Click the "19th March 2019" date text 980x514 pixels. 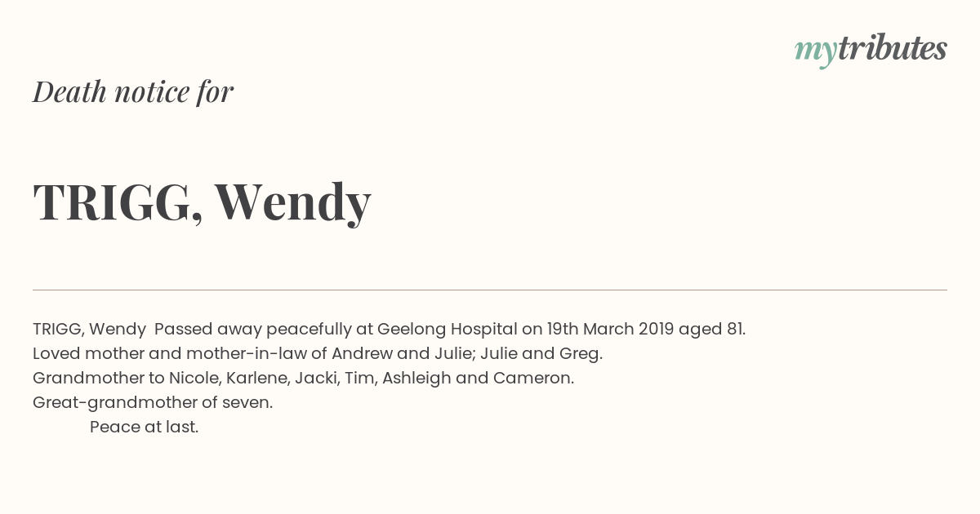pos(610,330)
